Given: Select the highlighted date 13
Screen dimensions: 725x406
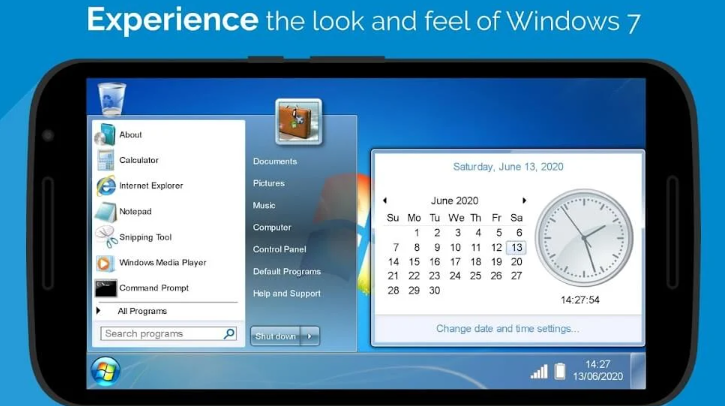Looking at the screenshot, I should (x=516, y=247).
